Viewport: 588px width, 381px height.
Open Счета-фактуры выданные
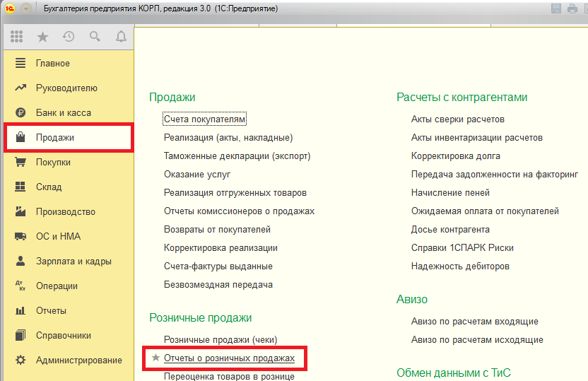(x=218, y=266)
